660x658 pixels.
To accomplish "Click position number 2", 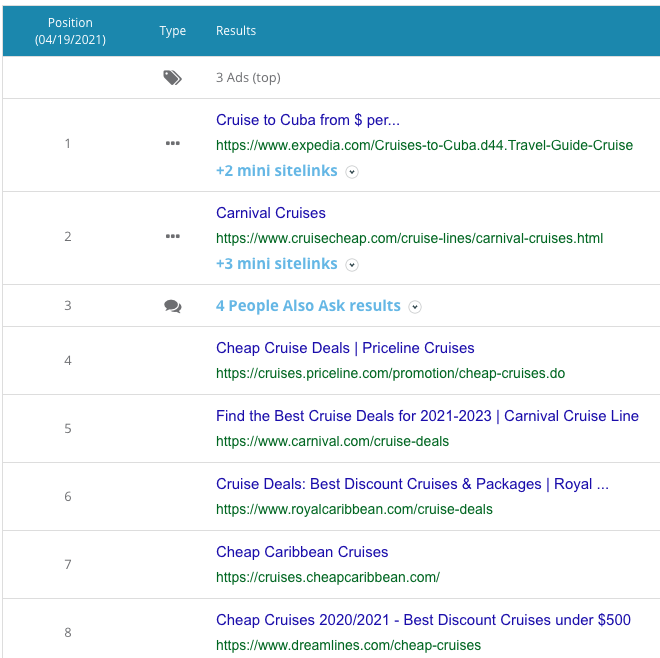I will click(x=68, y=237).
